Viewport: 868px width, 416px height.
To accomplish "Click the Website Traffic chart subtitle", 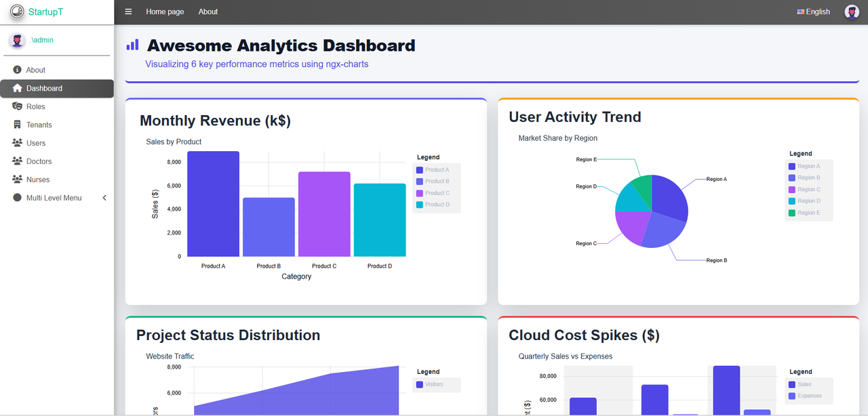I will pos(170,356).
